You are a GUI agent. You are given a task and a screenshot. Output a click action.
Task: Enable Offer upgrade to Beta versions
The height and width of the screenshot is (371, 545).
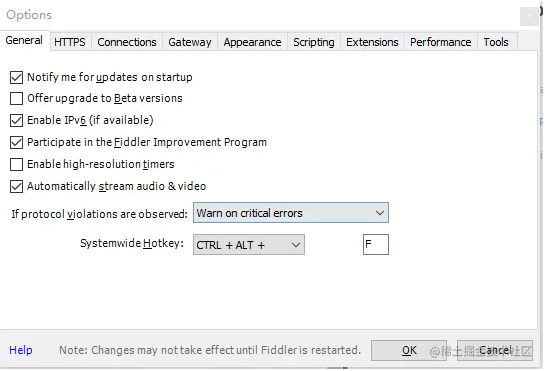coord(16,98)
